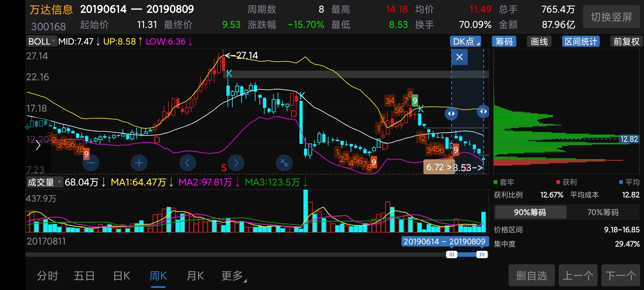Click right range boundary handle icon
The height and width of the screenshot is (290, 644).
(483, 111)
